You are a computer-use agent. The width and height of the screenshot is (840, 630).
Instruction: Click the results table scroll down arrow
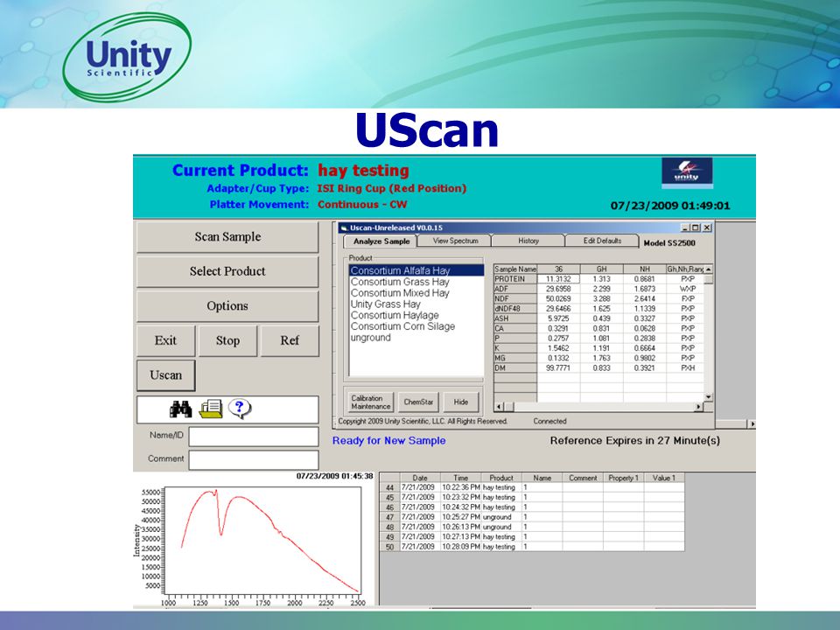(x=709, y=397)
